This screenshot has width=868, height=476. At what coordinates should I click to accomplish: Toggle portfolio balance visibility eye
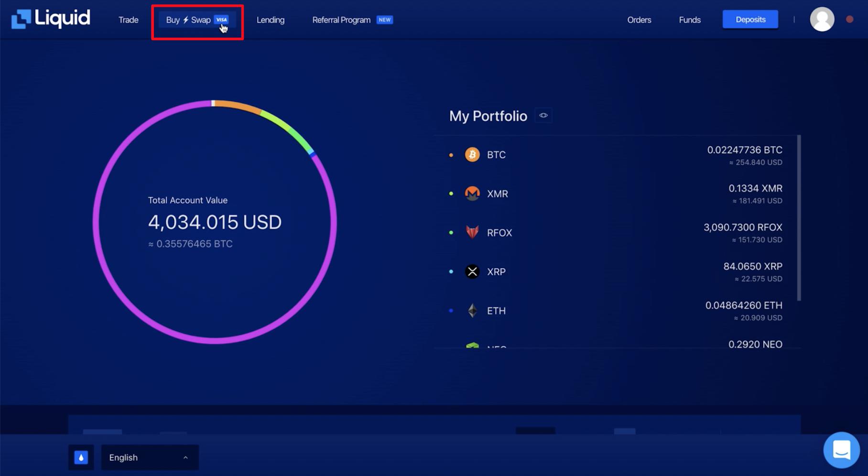coord(543,116)
